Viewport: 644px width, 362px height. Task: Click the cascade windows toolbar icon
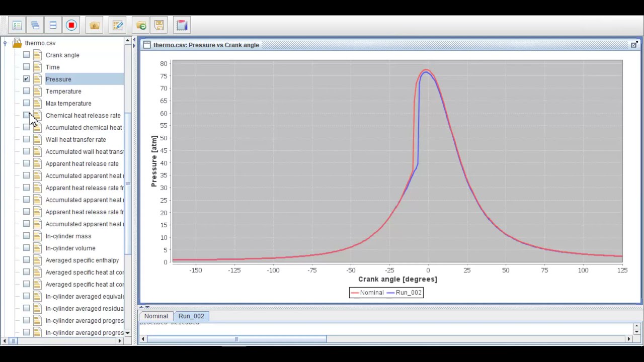point(35,25)
